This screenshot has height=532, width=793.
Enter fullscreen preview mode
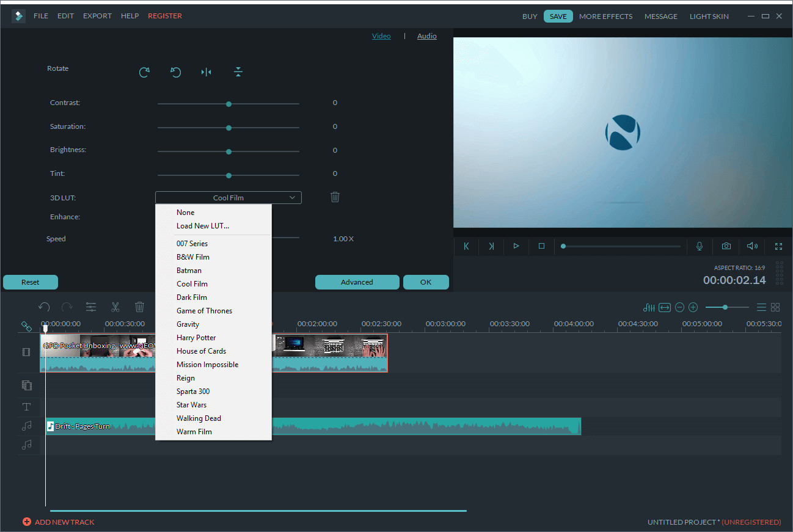[x=778, y=246]
